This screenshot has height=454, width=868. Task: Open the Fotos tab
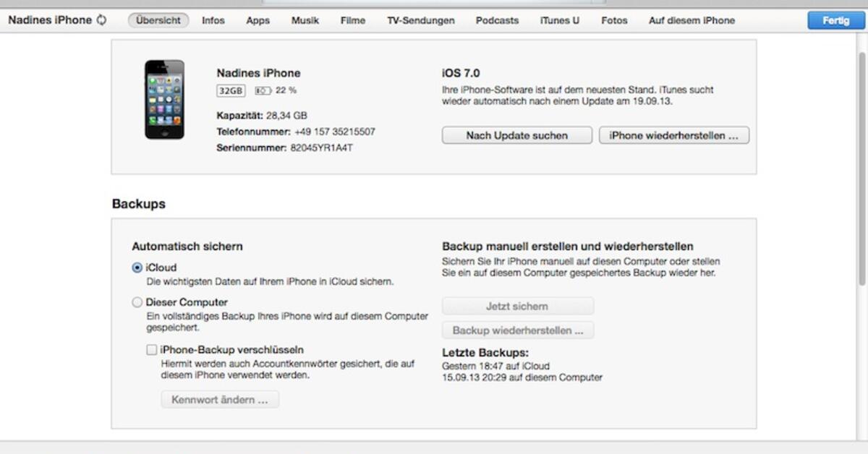[x=614, y=20]
